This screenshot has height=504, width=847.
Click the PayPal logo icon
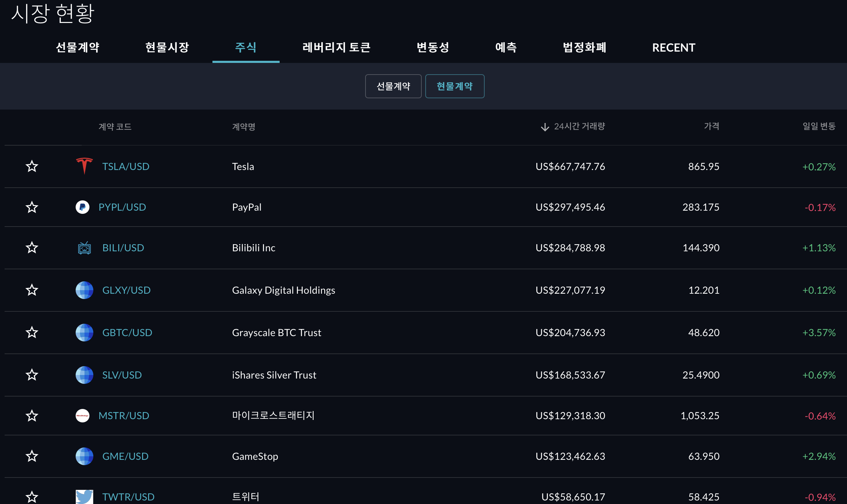(82, 207)
